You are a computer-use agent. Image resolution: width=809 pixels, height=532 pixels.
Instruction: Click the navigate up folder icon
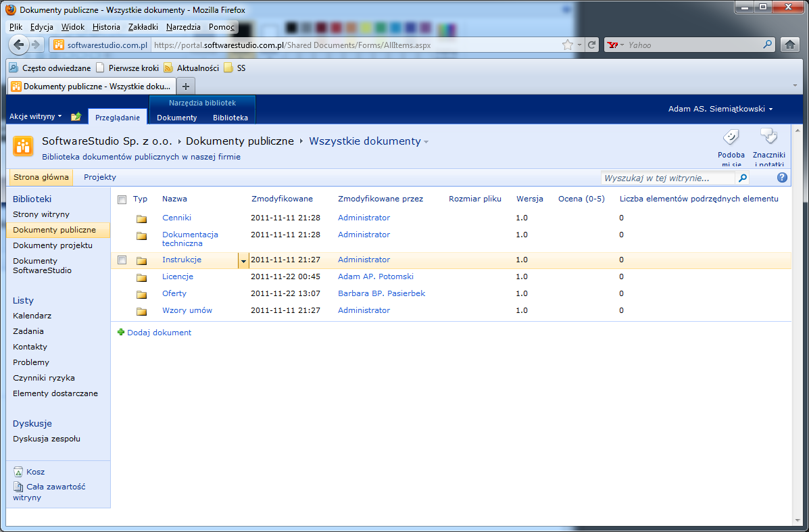[x=76, y=117]
